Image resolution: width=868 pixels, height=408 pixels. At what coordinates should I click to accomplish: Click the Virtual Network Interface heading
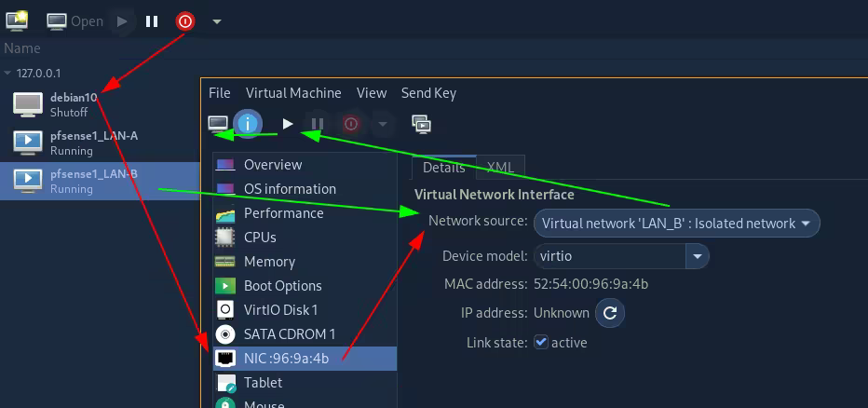[494, 195]
